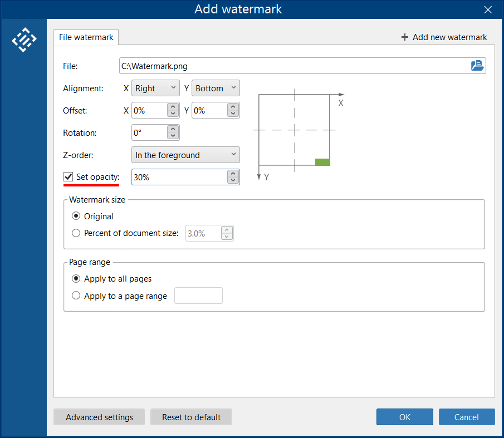Click the opacity field showing 30%
The height and width of the screenshot is (438, 504).
tap(179, 177)
